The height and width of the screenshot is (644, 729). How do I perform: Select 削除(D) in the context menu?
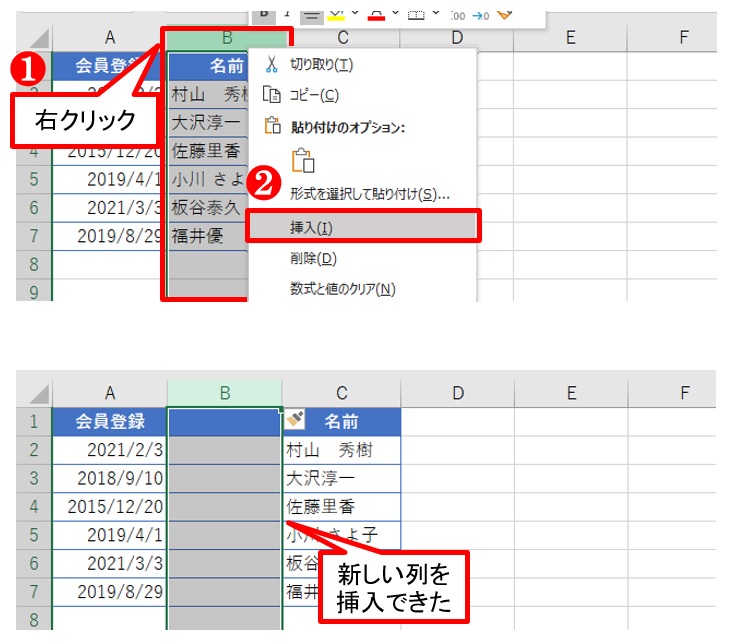(363, 258)
